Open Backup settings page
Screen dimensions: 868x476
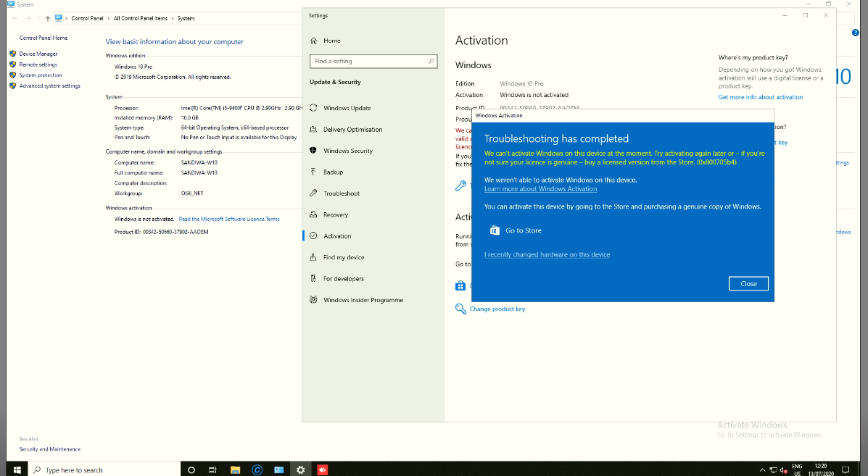click(334, 172)
